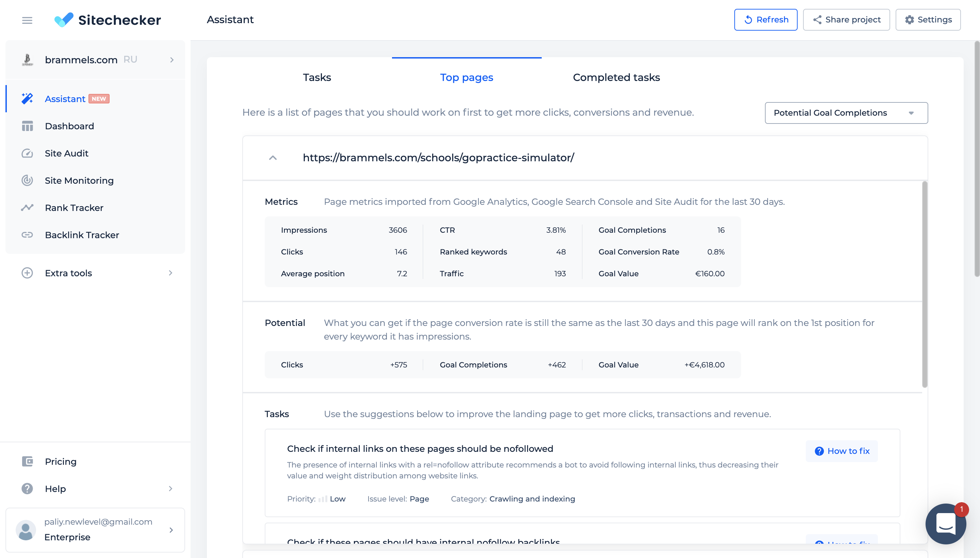Click the Share project button
The image size is (980, 558).
click(846, 20)
